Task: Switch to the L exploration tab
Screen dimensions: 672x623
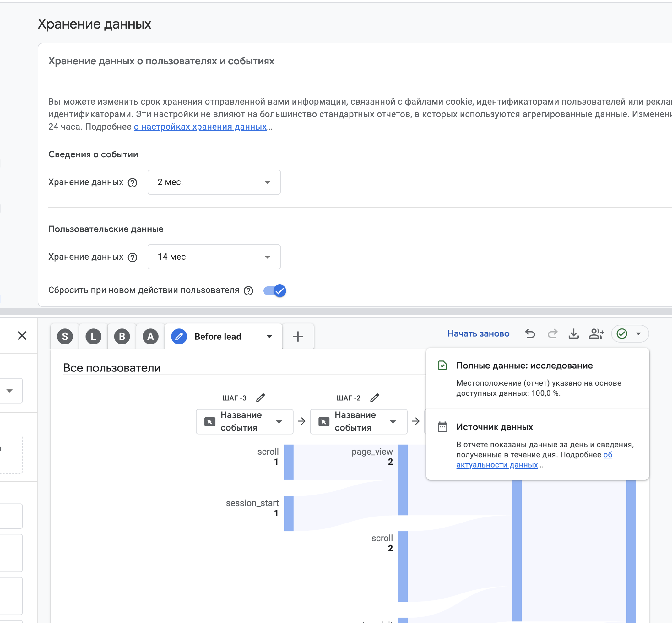Action: 93,336
